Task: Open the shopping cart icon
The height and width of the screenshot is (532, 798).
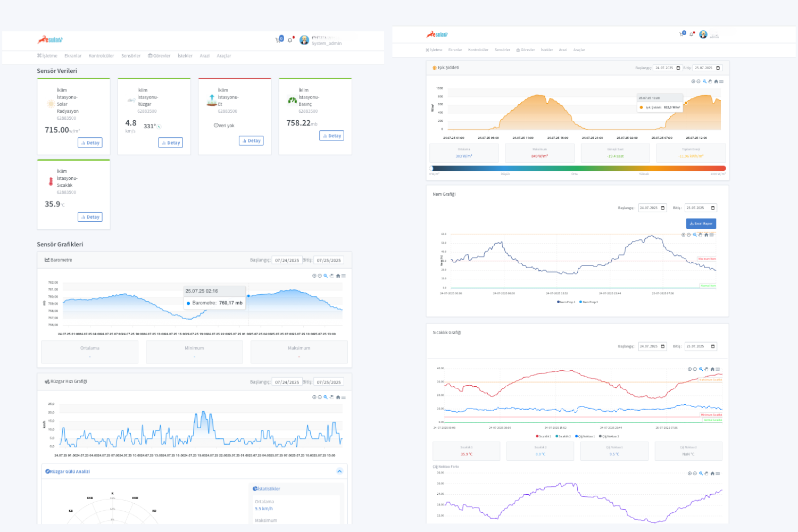Action: tap(278, 39)
